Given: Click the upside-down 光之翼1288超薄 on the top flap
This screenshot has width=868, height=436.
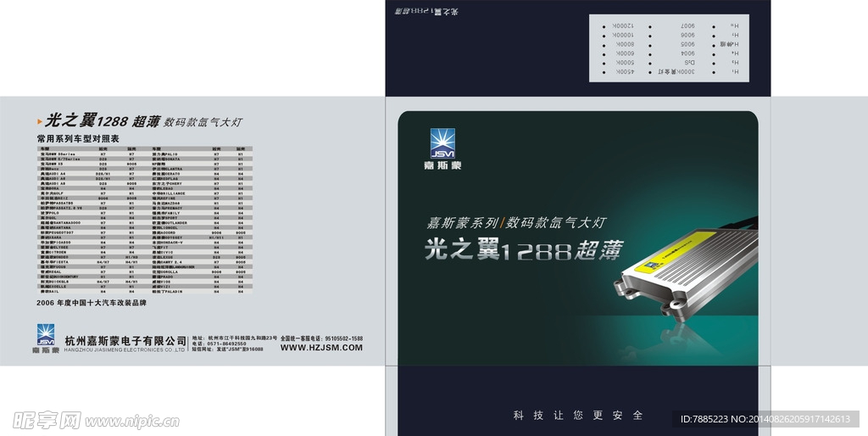Looking at the screenshot, I should click(x=426, y=11).
